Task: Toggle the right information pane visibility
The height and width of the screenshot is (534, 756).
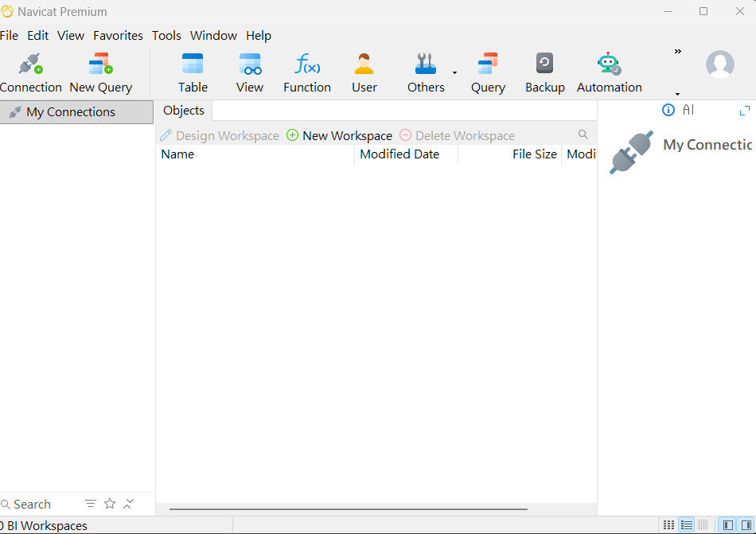Action: click(746, 524)
